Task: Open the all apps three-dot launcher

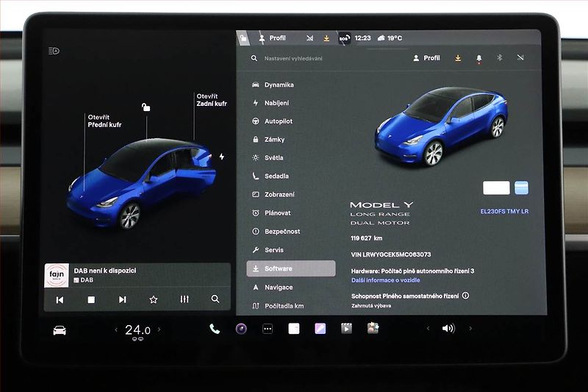Action: (268, 329)
